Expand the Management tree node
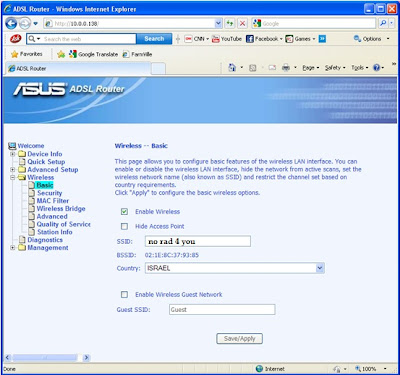 pos(13,248)
